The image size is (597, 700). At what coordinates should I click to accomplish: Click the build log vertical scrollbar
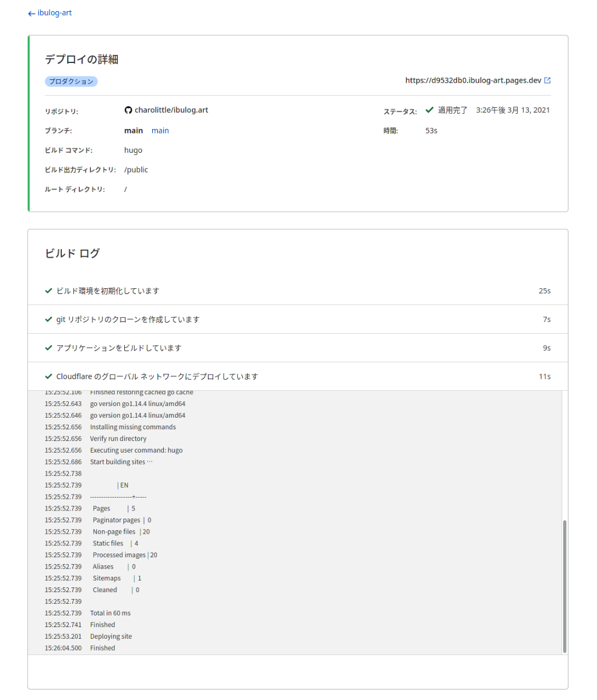(x=564, y=583)
